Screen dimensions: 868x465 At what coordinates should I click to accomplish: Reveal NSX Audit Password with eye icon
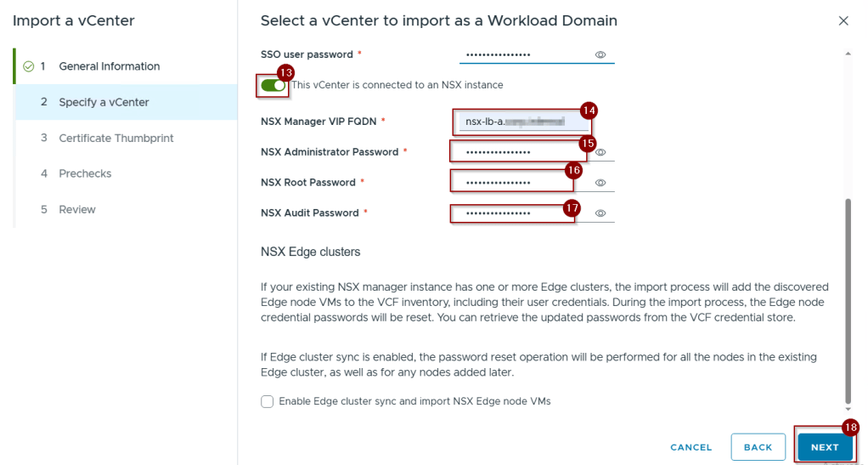click(x=600, y=213)
